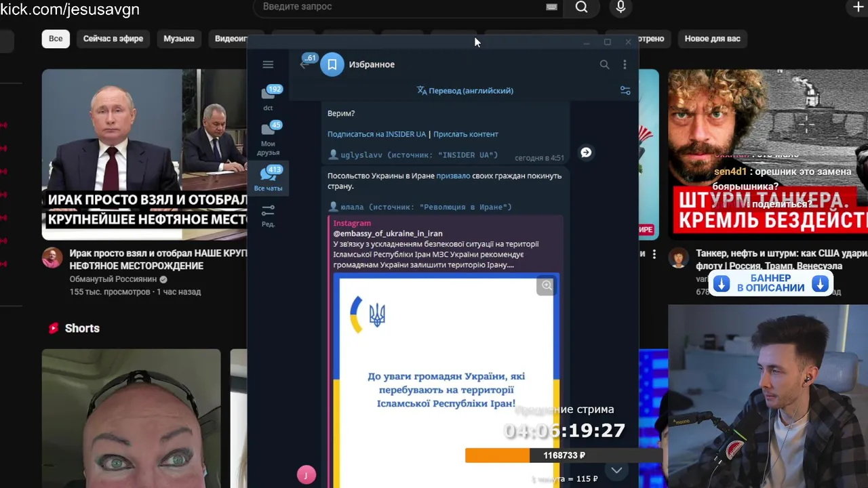Click the pink J avatar
The height and width of the screenshot is (488, 868).
tap(307, 475)
